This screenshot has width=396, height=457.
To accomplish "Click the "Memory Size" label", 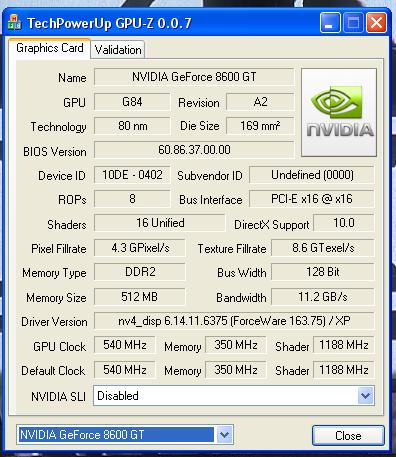I will (56, 298).
